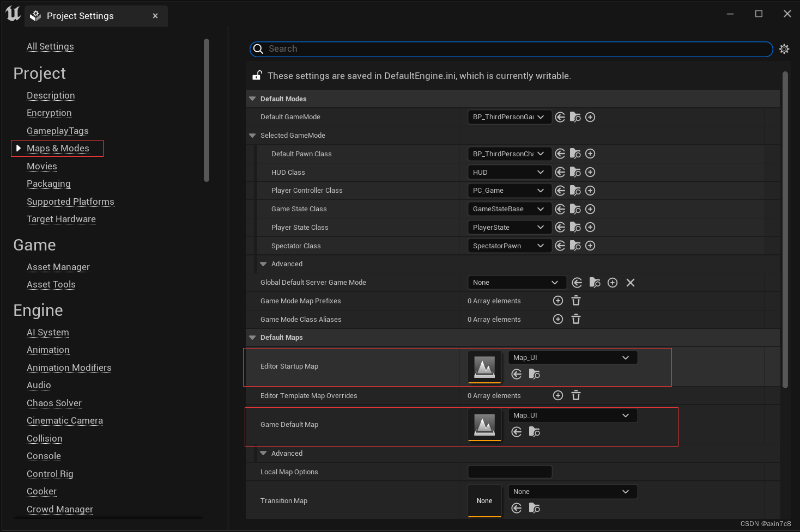Image resolution: width=800 pixels, height=532 pixels.
Task: Create new Default GameMode blueprint plus icon
Action: [590, 117]
